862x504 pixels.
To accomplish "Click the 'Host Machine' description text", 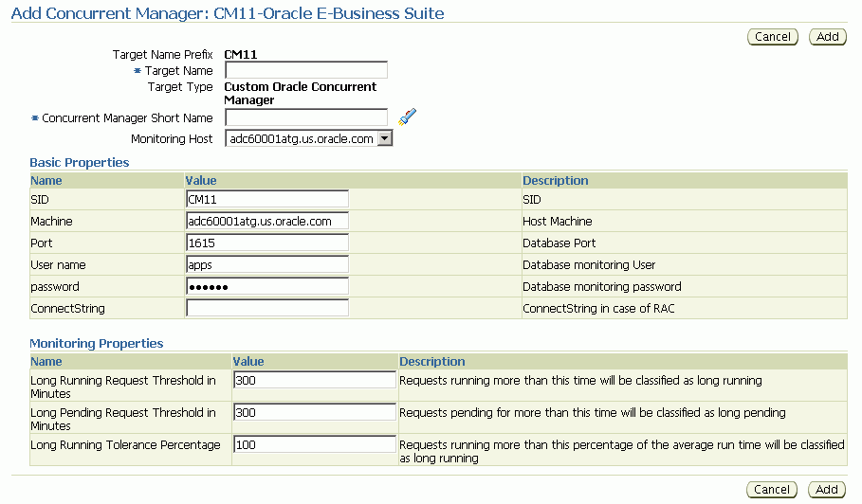I will (558, 222).
